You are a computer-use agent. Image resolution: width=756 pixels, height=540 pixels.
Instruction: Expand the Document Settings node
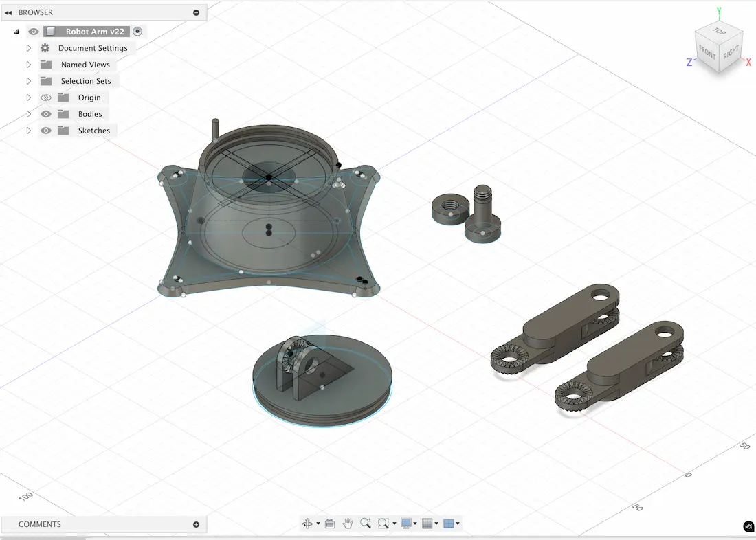29,48
